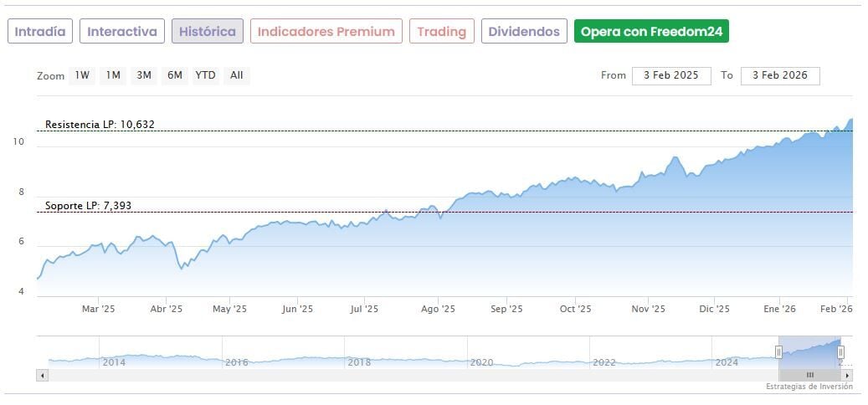
Task: Click the navigator left range handle
Action: (x=778, y=352)
